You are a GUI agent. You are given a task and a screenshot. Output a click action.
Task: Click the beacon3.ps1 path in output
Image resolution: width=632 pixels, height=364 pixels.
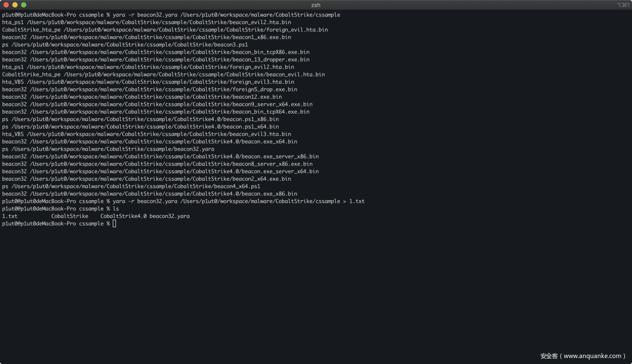pos(130,45)
